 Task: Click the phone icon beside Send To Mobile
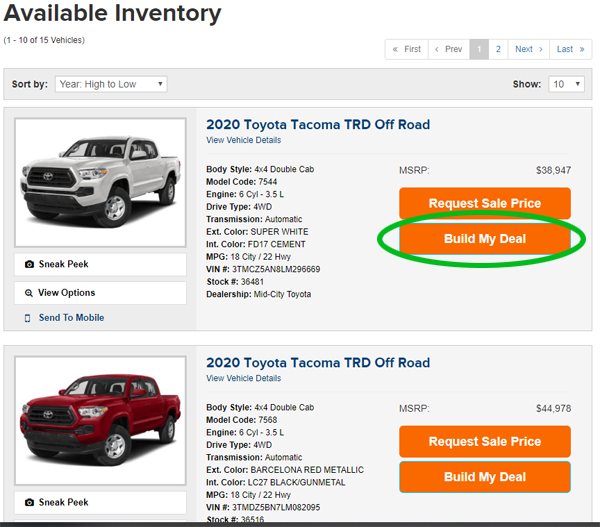(27, 318)
